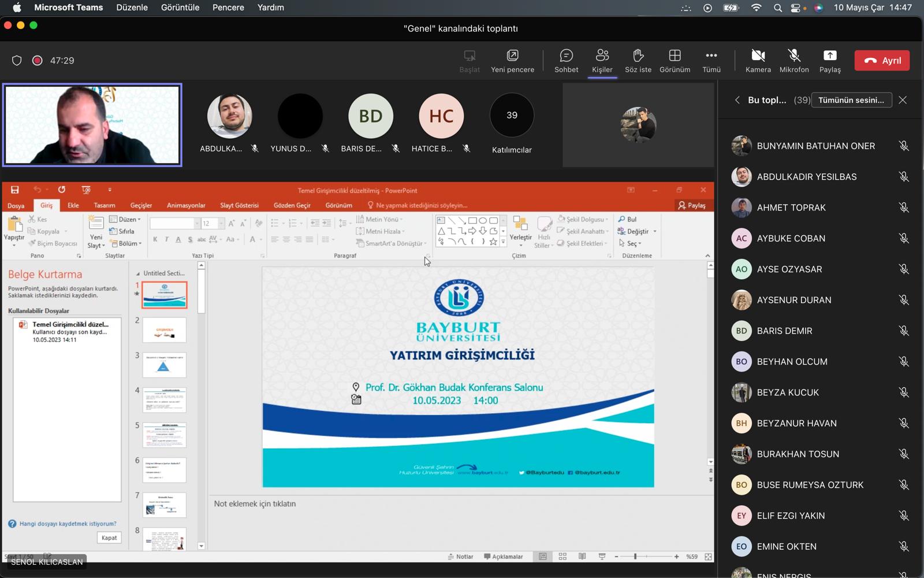
Task: Open the Bölüm section dropdown
Action: (x=126, y=243)
